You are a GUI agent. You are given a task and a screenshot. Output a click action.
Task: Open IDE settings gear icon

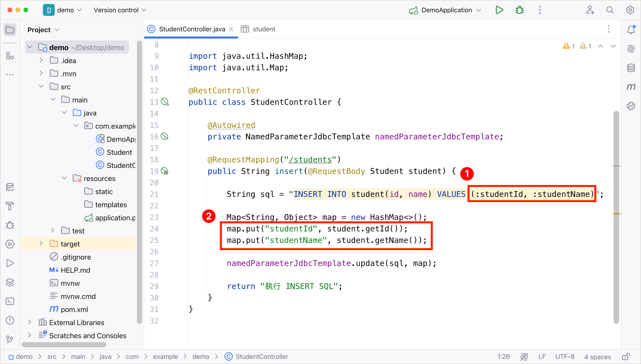coord(630,10)
